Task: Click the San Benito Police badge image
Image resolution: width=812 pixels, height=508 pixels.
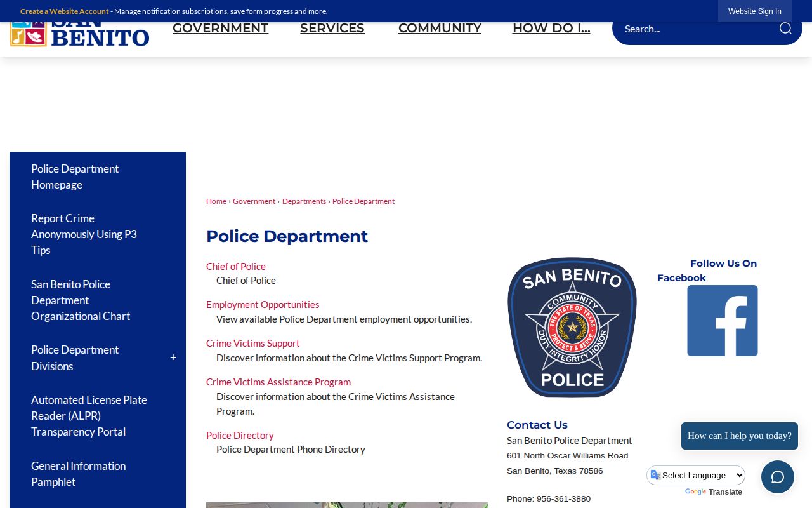Action: point(572,327)
